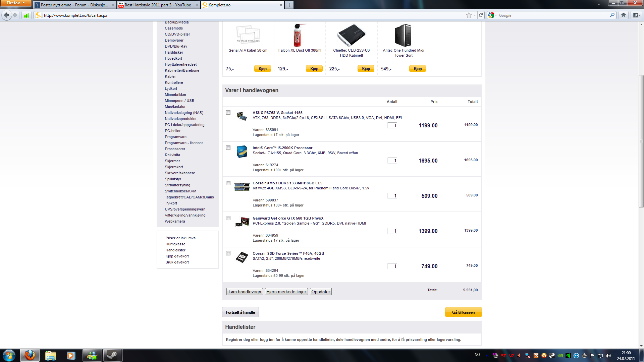
Task: Check the Corsair SSD Force F40A checkbox
Action: (x=228, y=253)
